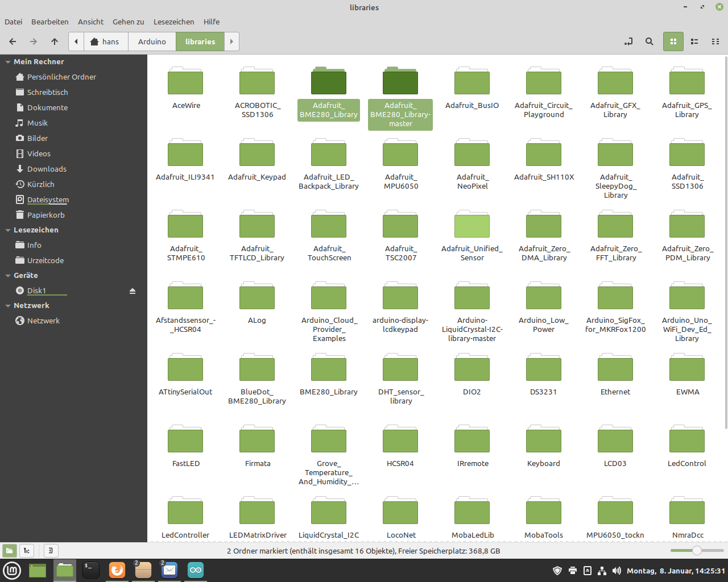Select the Ethernet folder
Image resolution: width=728 pixels, height=582 pixels.
tap(615, 375)
